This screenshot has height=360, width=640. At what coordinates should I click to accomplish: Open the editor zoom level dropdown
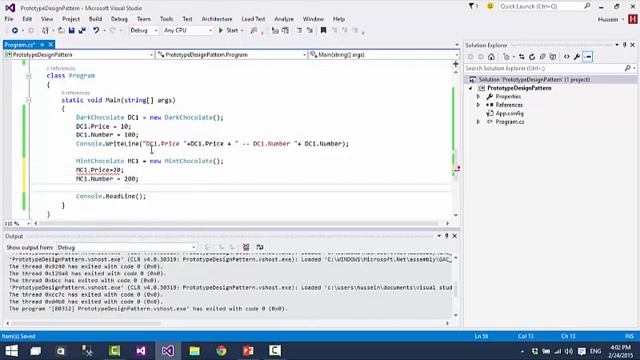pos(28,224)
